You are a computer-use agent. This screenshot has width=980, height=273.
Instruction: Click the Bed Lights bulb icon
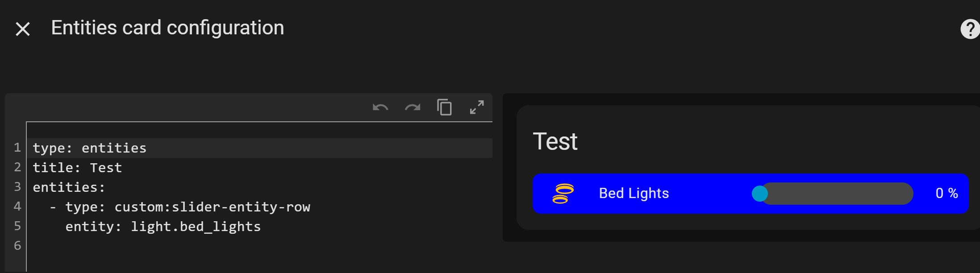tap(563, 194)
